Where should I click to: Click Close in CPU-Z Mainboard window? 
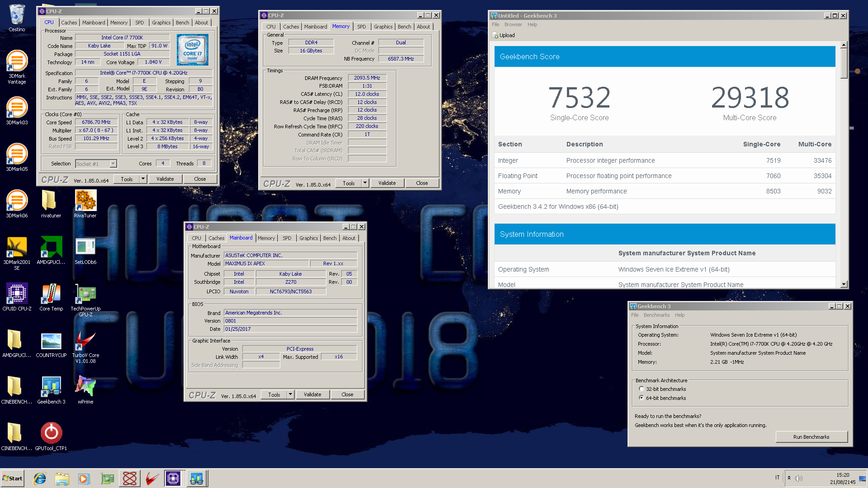[347, 394]
